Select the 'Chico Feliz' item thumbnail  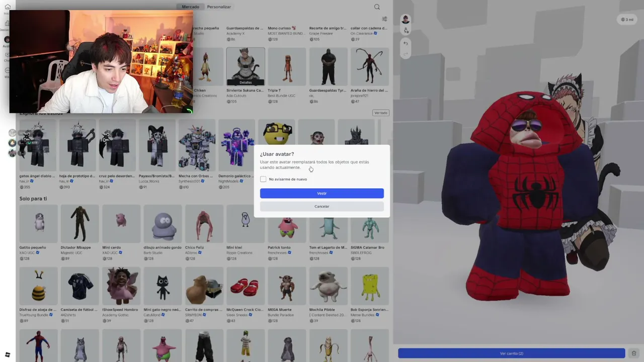[204, 224]
